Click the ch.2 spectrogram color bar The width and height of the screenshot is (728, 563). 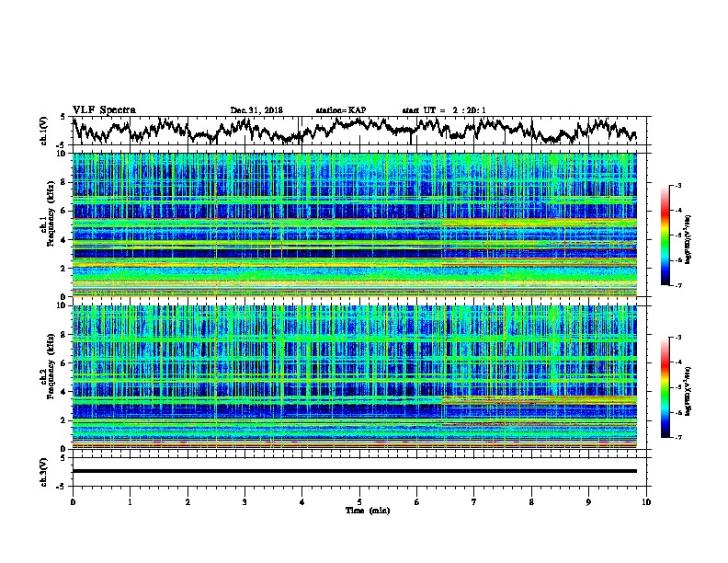tap(665, 387)
